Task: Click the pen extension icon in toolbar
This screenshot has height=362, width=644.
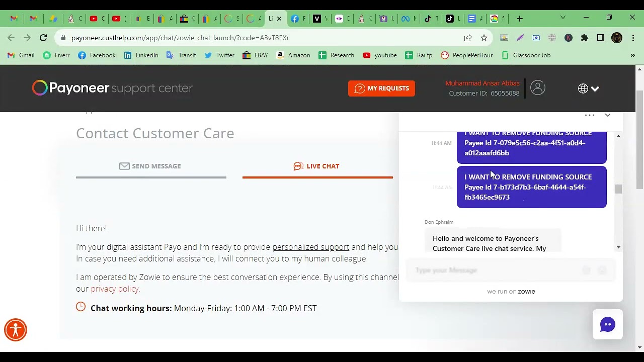Action: click(520, 38)
